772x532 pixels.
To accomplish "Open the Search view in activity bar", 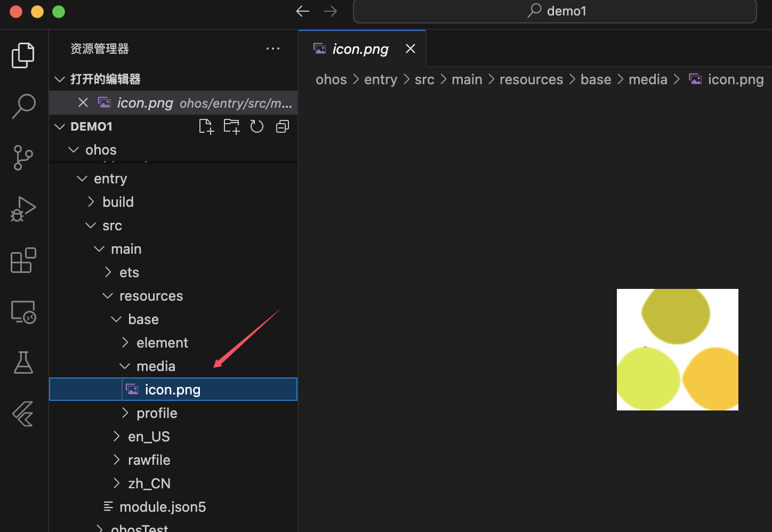I will click(x=23, y=106).
